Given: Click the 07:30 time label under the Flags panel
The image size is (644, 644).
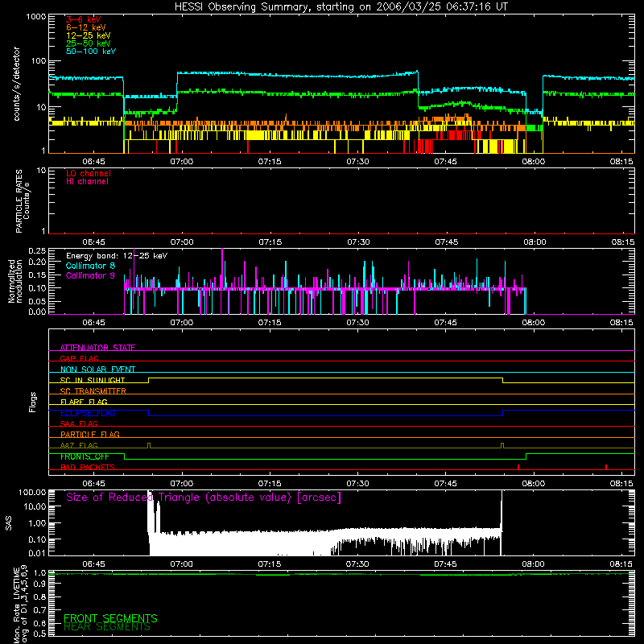Looking at the screenshot, I should pos(357,484).
